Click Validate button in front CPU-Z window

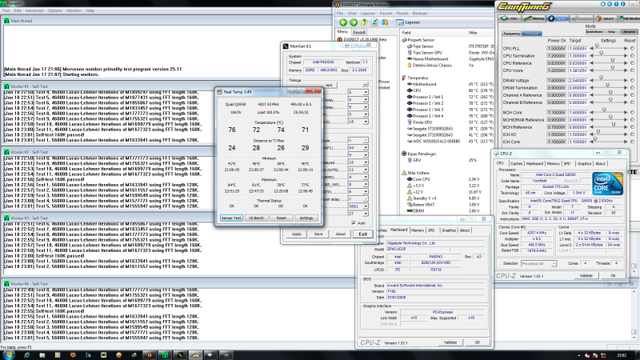pos(586,276)
